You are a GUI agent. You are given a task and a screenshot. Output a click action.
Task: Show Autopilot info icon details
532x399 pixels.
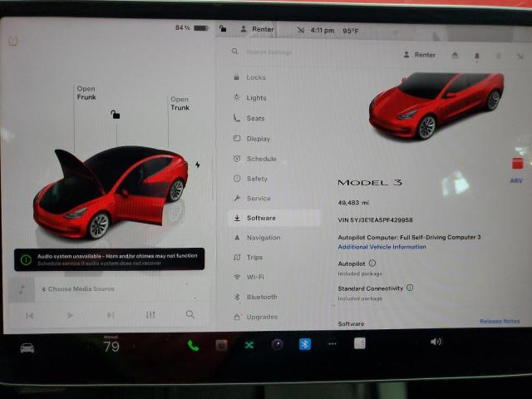(372, 263)
